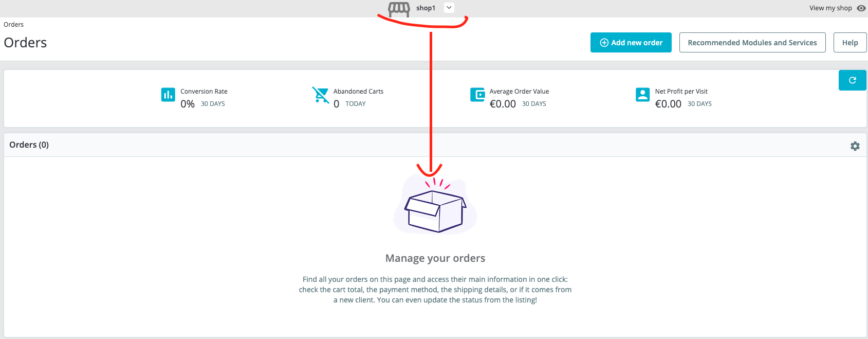Click the shop1 storefront icon
This screenshot has height=339, width=868.
pos(398,8)
